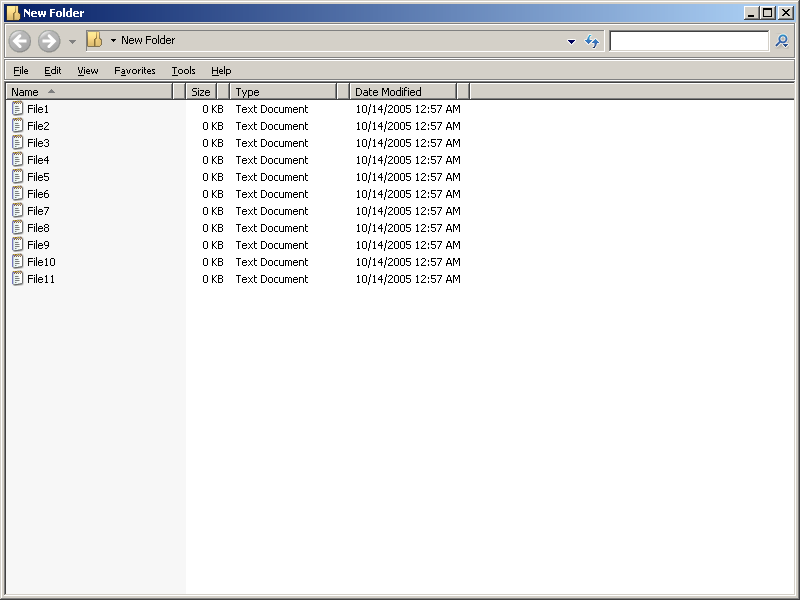Screen dimensions: 800x600
Task: Maximize the New Folder window
Action: click(767, 13)
